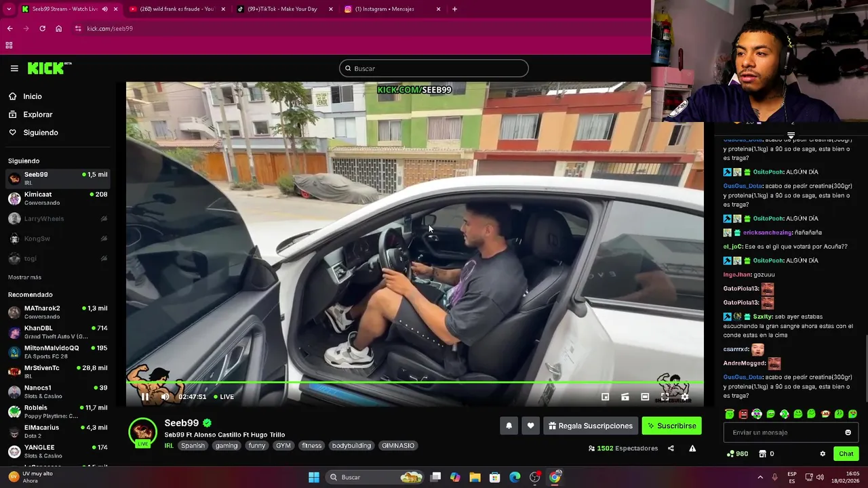Report stream with the warning triangle icon
Image resolution: width=868 pixels, height=488 pixels.
[x=692, y=448]
